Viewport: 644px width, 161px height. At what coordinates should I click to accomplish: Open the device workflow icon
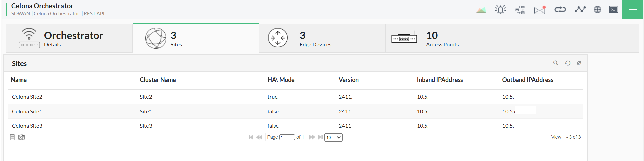pos(520,10)
